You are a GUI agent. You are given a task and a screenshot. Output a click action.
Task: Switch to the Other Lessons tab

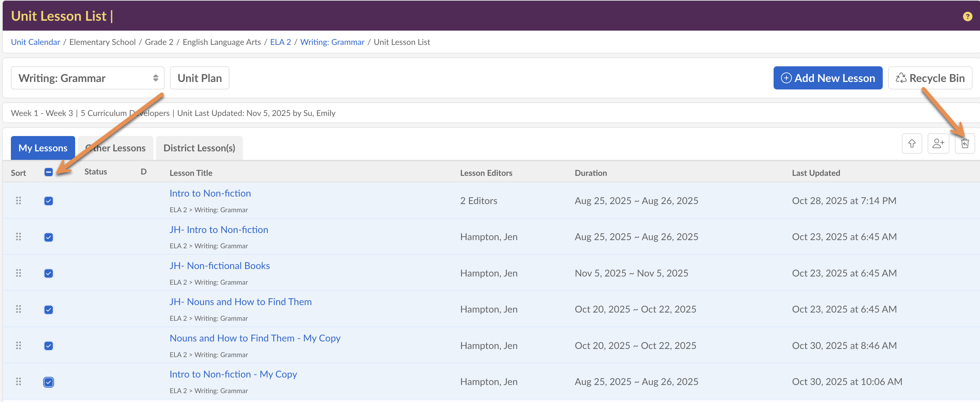[116, 148]
